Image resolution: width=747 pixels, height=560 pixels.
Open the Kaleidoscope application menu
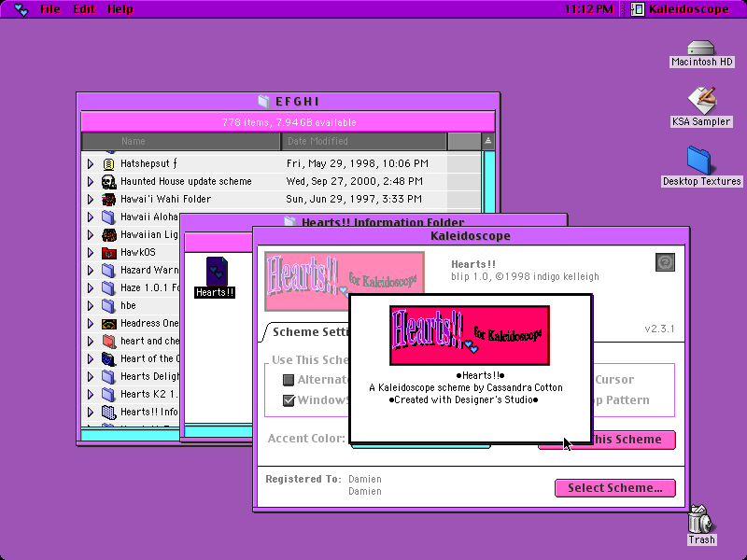pyautogui.click(x=680, y=9)
